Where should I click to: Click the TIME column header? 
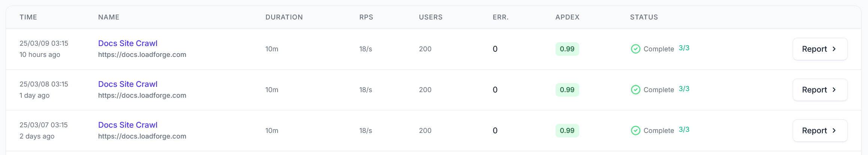tap(28, 17)
